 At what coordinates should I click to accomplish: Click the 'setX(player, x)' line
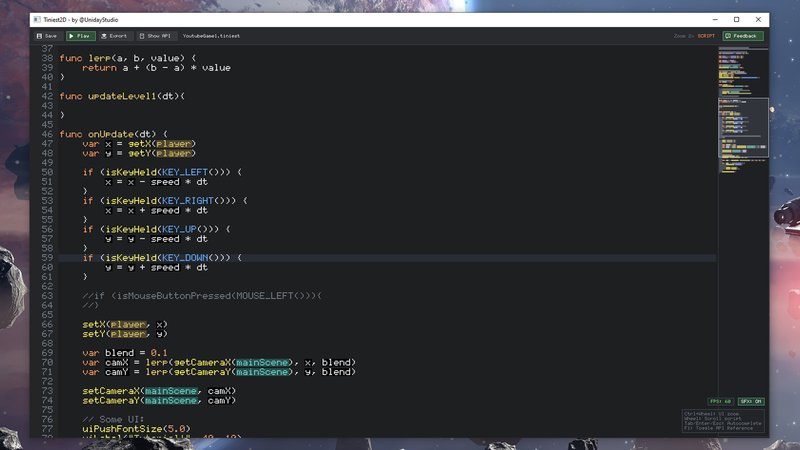click(x=124, y=324)
